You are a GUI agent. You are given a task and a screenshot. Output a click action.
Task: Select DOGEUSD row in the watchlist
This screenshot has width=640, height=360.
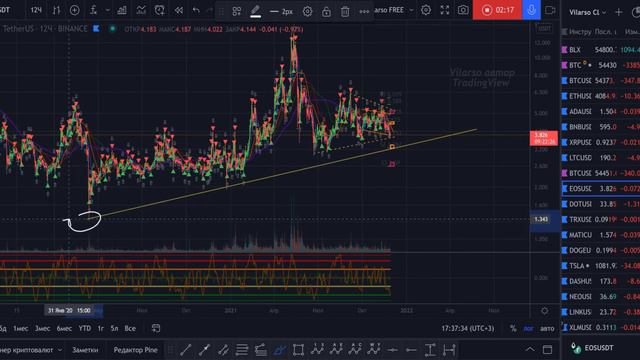[x=601, y=250]
